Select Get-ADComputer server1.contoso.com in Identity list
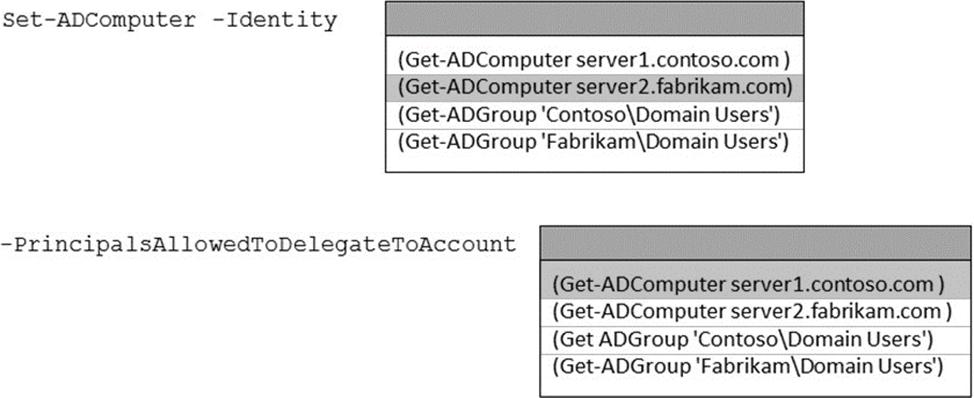 click(x=594, y=60)
